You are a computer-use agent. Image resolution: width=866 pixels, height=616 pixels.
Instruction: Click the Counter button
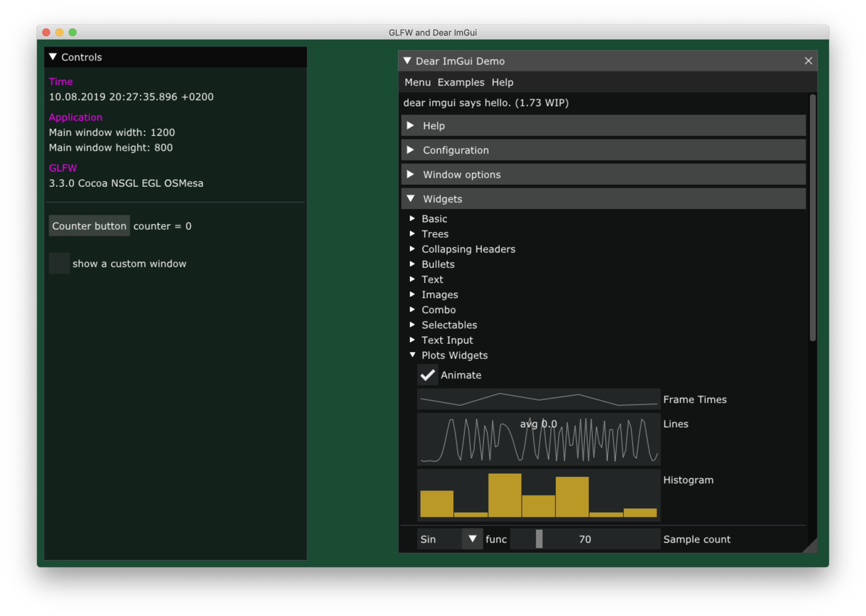click(89, 226)
